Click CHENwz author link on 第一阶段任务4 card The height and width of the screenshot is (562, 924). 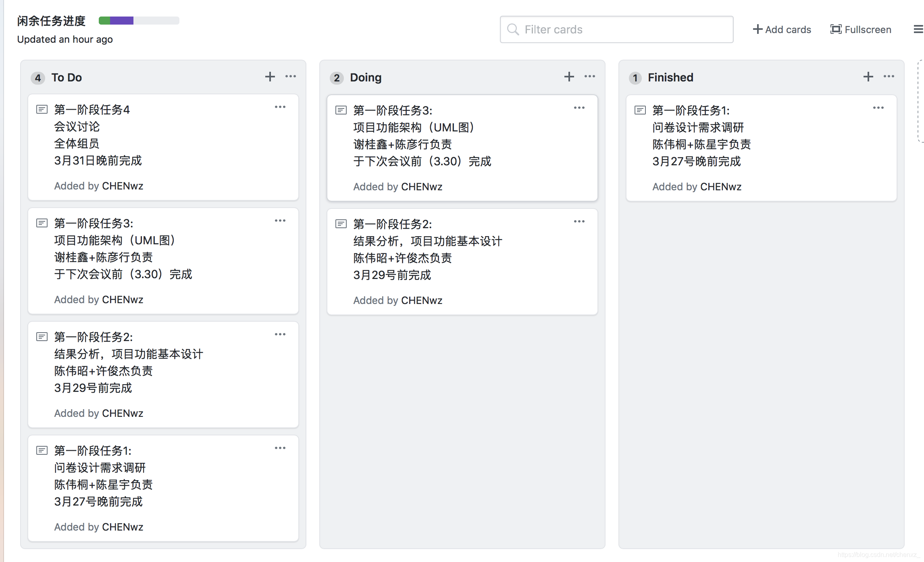tap(123, 186)
